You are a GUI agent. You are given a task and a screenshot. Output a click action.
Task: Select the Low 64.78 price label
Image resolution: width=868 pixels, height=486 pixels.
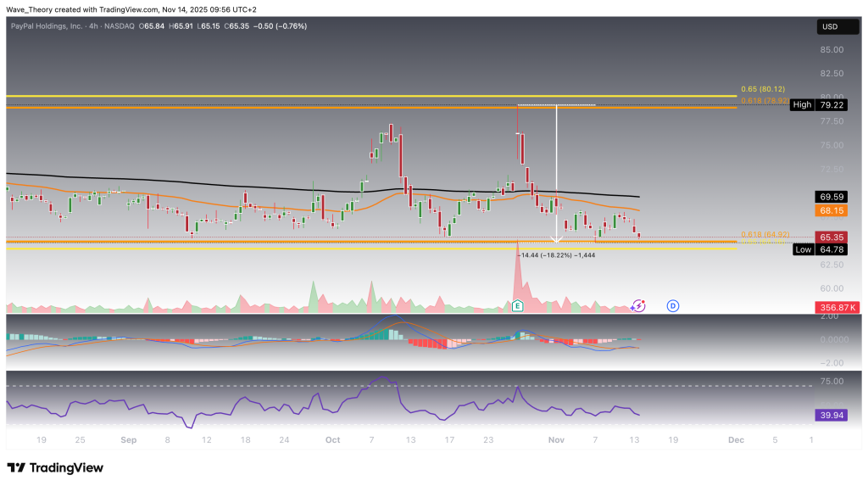[x=819, y=249]
